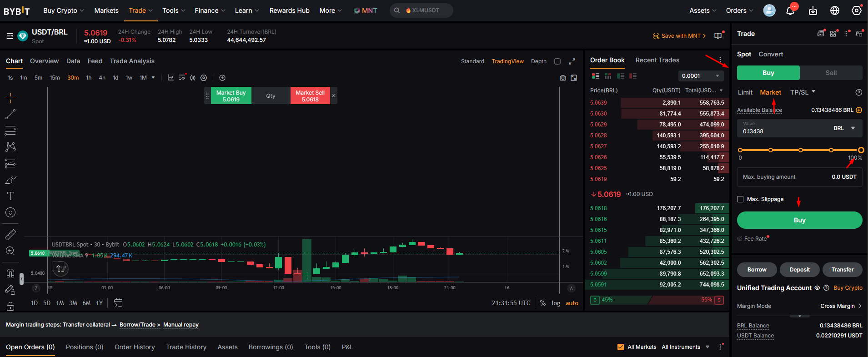Toggle the chart layout square icon
The width and height of the screenshot is (868, 357).
click(557, 61)
